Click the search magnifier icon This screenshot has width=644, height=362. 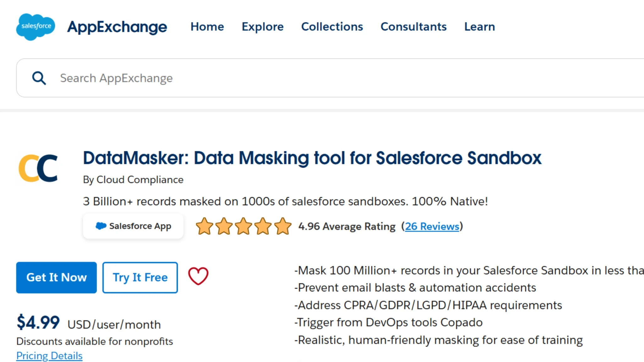[x=39, y=78]
